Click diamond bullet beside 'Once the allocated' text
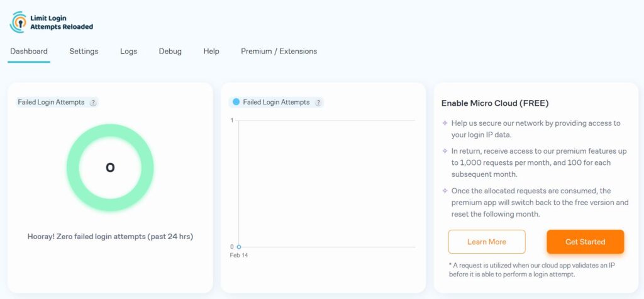 [445, 191]
